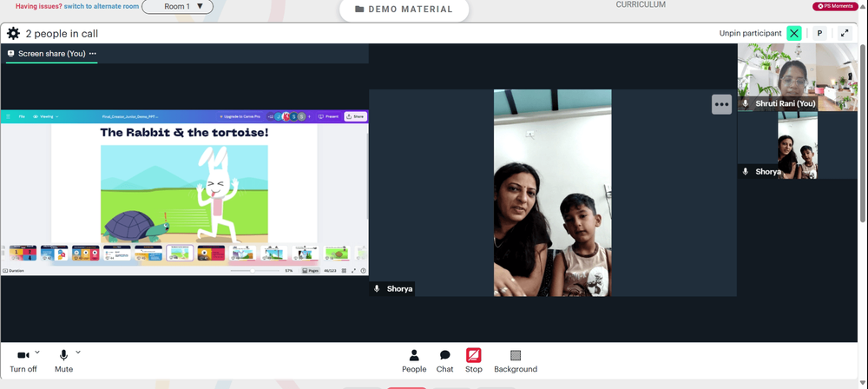The width and height of the screenshot is (868, 389).
Task: Open the Curriculum tab
Action: tap(641, 4)
